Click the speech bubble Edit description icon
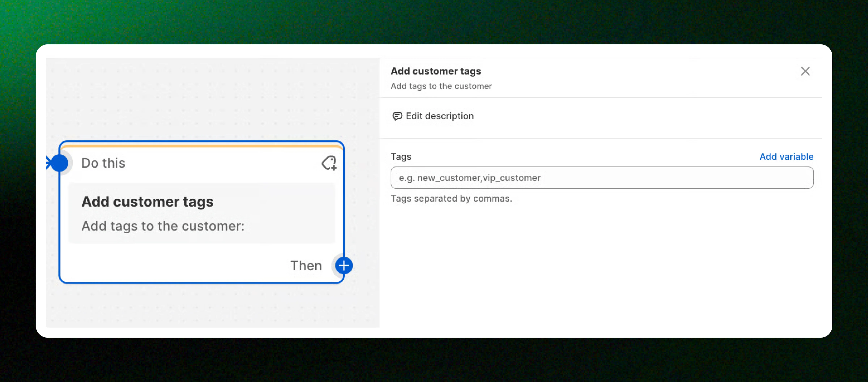Image resolution: width=868 pixels, height=382 pixels. coord(397,116)
